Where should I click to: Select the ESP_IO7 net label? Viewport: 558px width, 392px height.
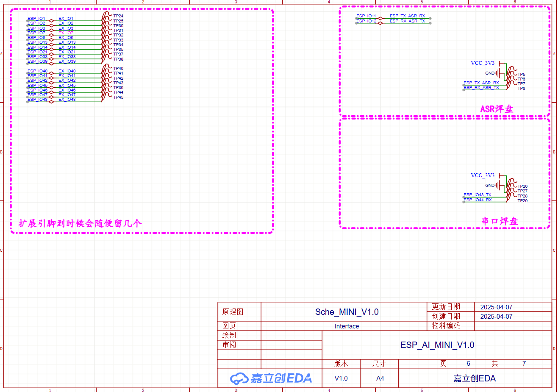[36, 33]
